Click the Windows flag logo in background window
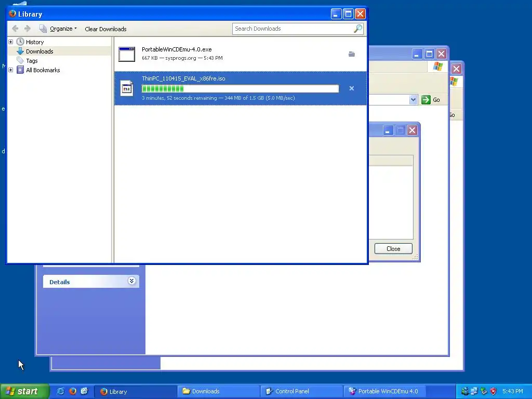The image size is (532, 399). tap(438, 66)
